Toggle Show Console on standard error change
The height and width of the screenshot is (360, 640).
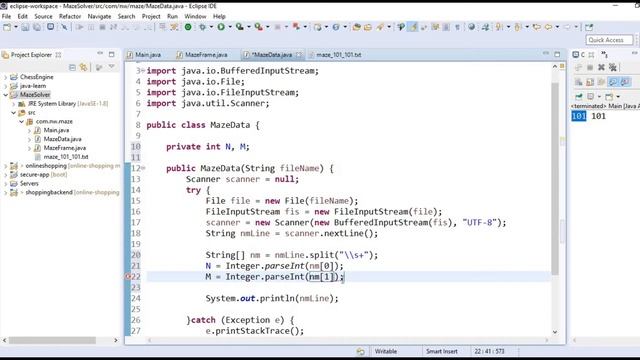point(625,82)
